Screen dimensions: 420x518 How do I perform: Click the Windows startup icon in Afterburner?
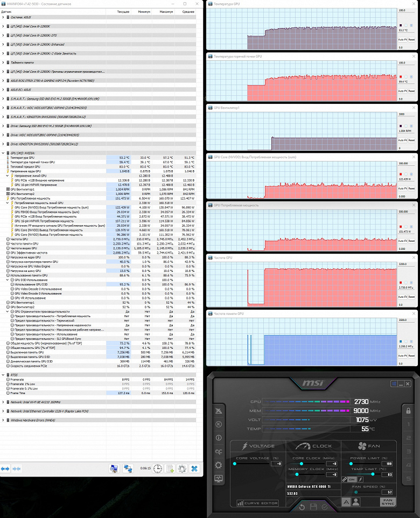tap(394, 383)
